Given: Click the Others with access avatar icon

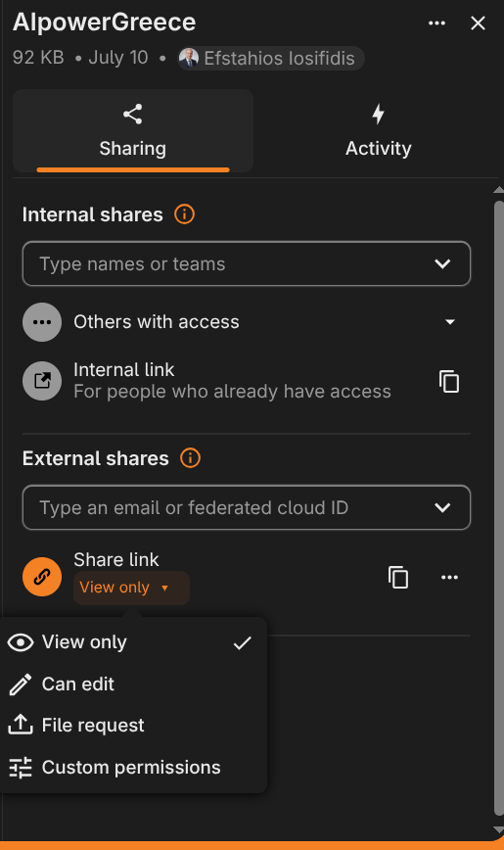Looking at the screenshot, I should (42, 322).
